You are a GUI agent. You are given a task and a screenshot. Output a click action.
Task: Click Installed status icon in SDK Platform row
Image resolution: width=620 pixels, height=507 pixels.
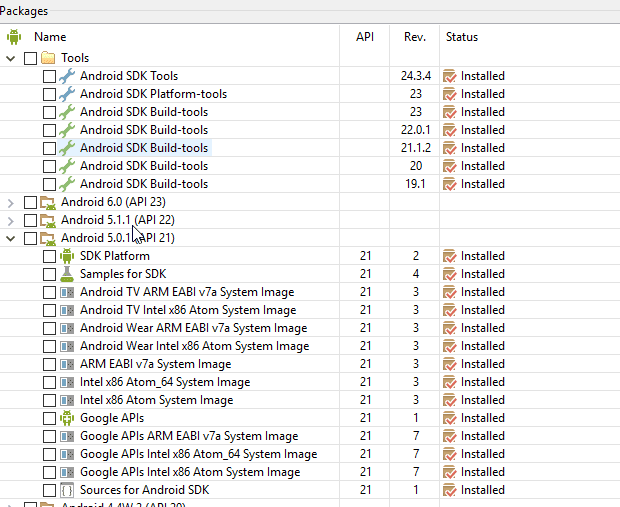tap(450, 256)
